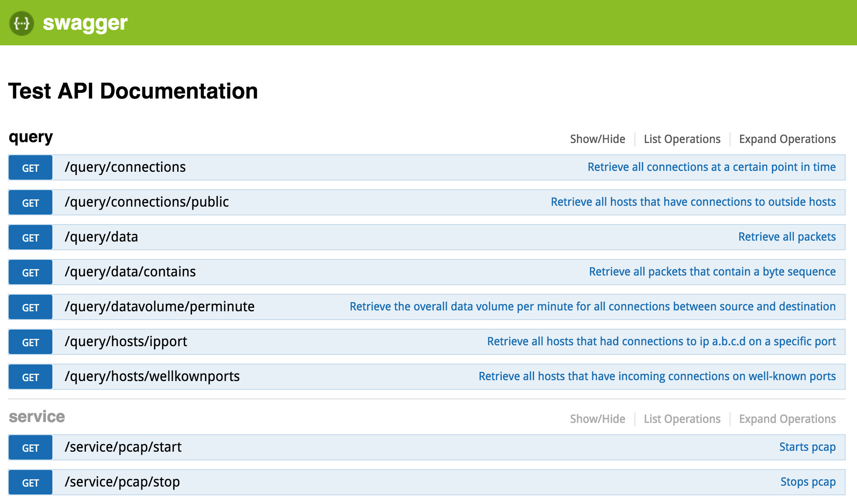Open the /query/connections/public endpoint path
Viewport: 857px width, 504px height.
pos(147,202)
